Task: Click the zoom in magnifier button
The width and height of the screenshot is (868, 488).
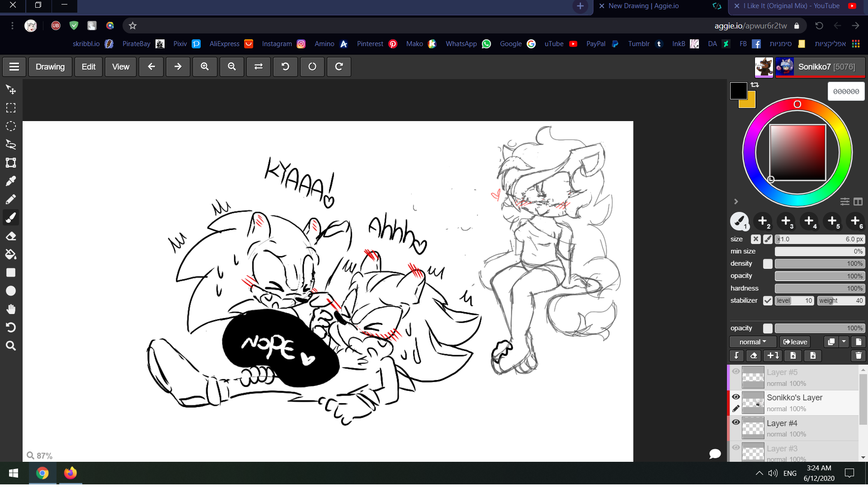Action: pyautogui.click(x=205, y=67)
